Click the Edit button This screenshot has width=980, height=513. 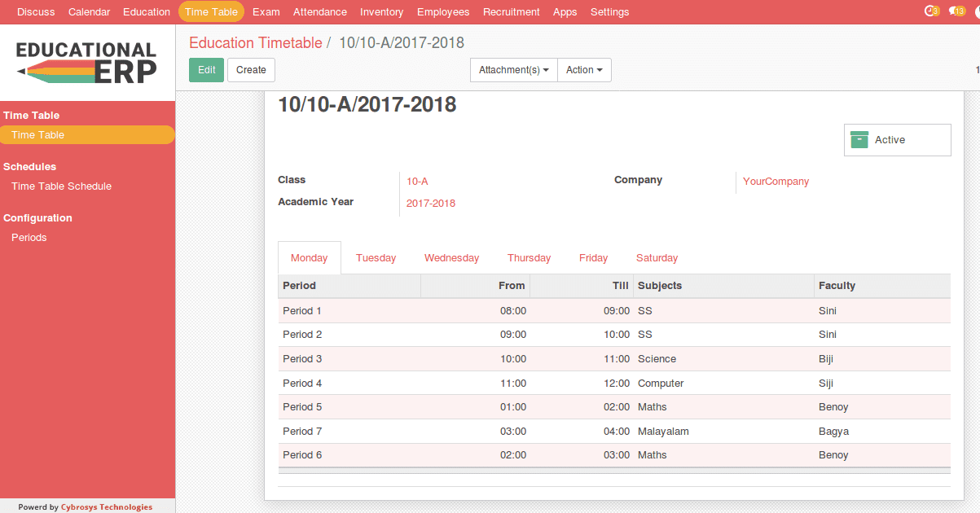[x=206, y=70]
